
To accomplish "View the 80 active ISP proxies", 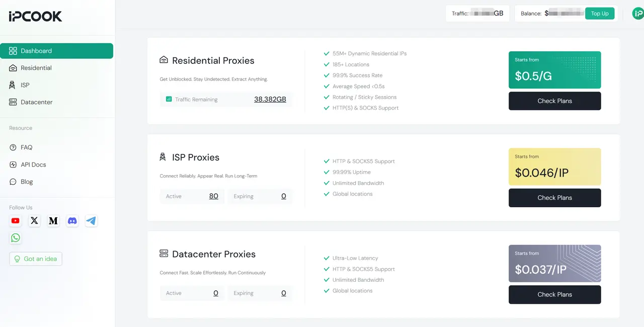I will pyautogui.click(x=213, y=196).
